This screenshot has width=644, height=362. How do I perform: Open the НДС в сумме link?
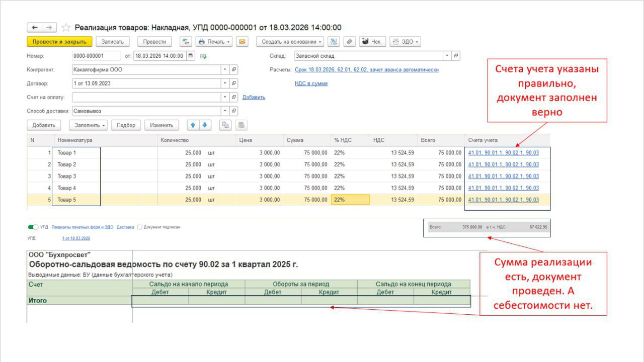pos(311,83)
